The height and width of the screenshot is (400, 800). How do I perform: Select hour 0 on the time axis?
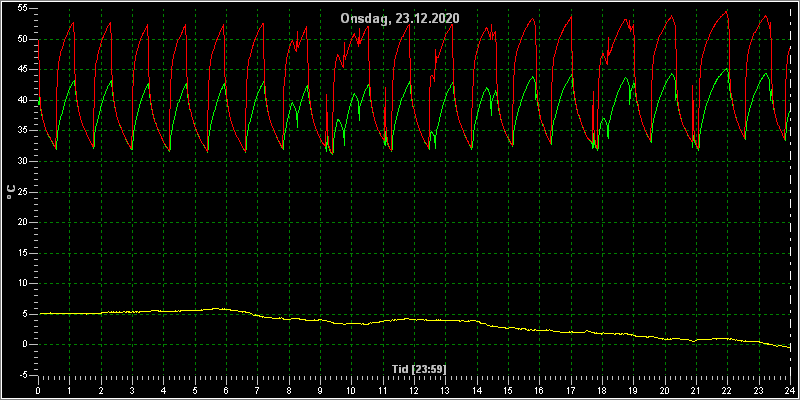coord(38,390)
